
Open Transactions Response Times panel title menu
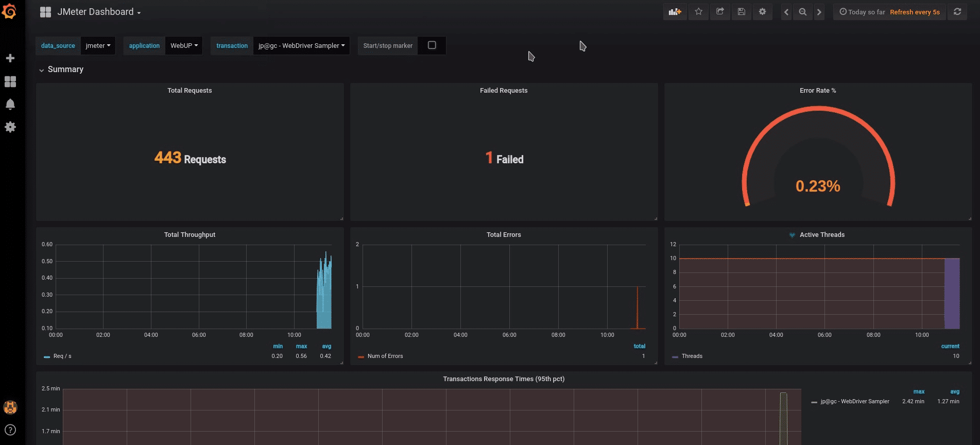[x=504, y=379]
